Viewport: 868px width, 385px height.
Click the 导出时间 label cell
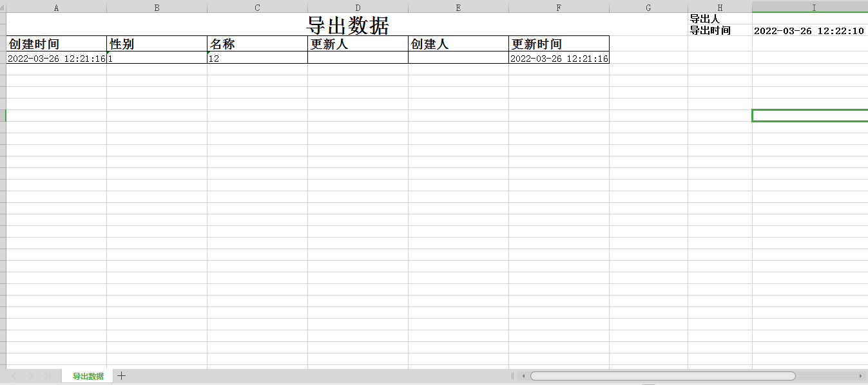[x=719, y=30]
